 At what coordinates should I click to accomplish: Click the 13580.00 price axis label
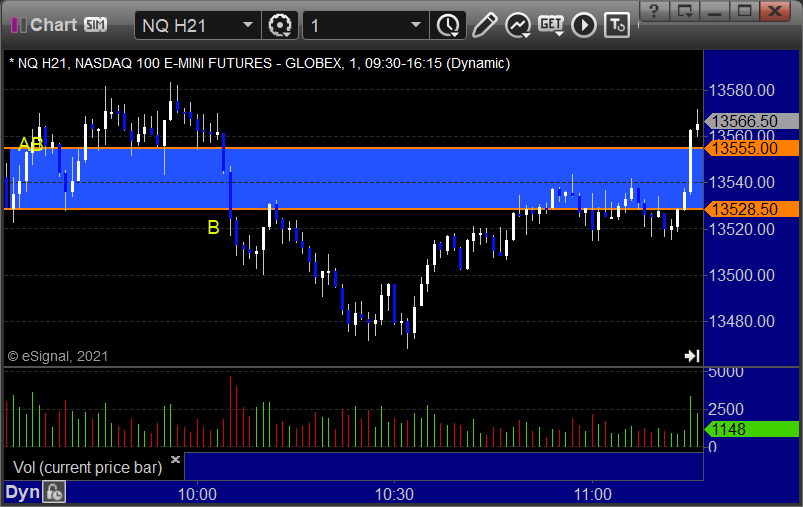742,91
